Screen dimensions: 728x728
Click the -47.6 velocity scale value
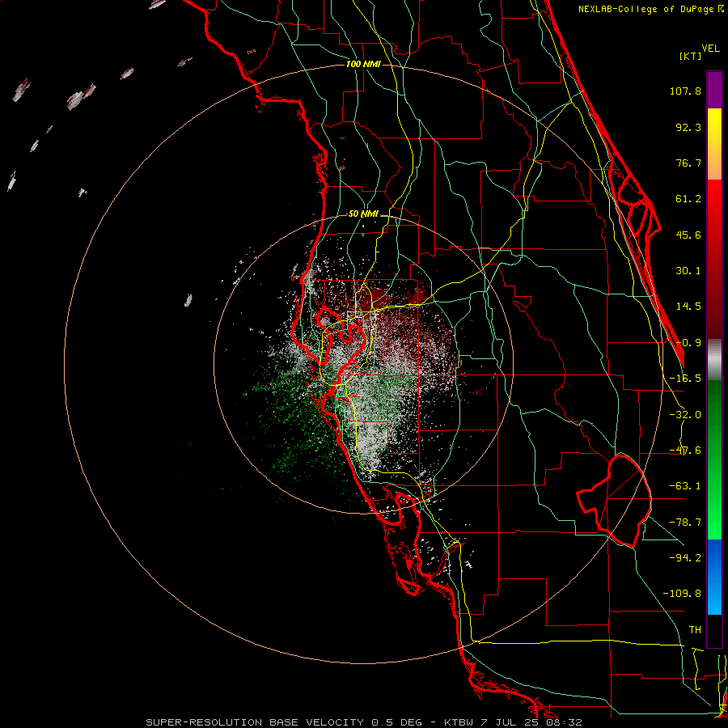(x=685, y=451)
